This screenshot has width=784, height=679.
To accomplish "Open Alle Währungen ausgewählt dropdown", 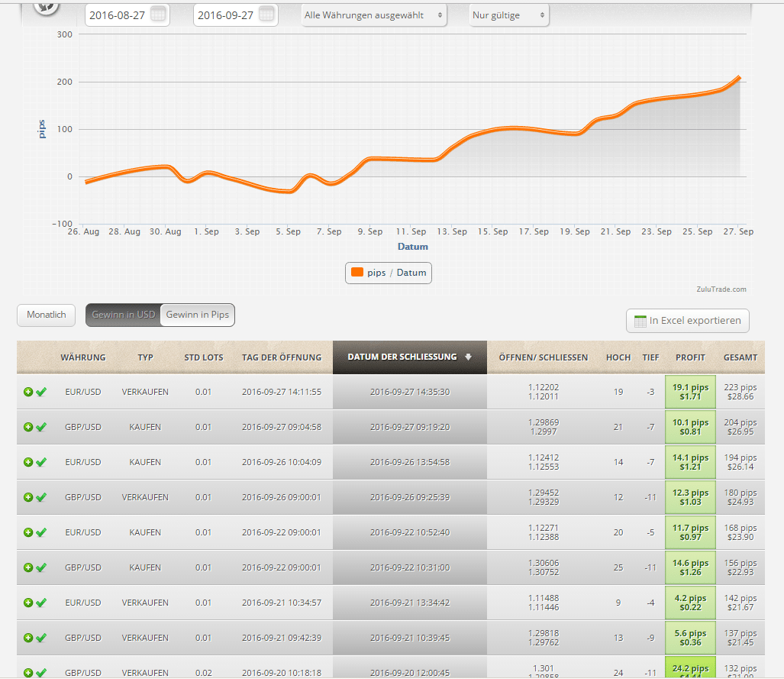I will [374, 15].
